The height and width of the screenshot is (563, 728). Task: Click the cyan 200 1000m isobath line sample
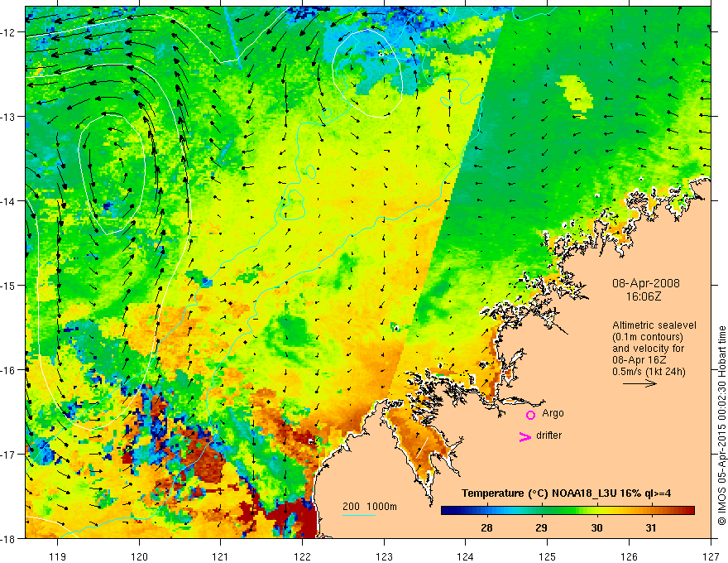click(359, 515)
